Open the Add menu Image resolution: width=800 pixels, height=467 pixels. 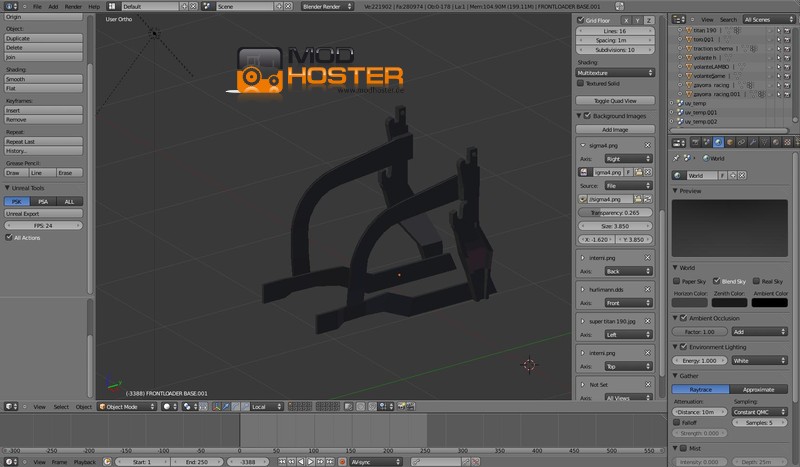[x=53, y=7]
